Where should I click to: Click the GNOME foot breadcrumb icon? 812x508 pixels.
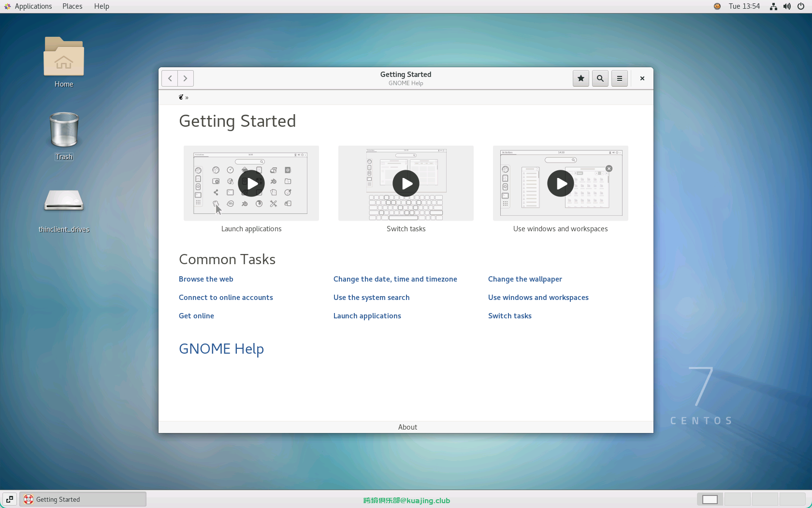click(x=181, y=97)
